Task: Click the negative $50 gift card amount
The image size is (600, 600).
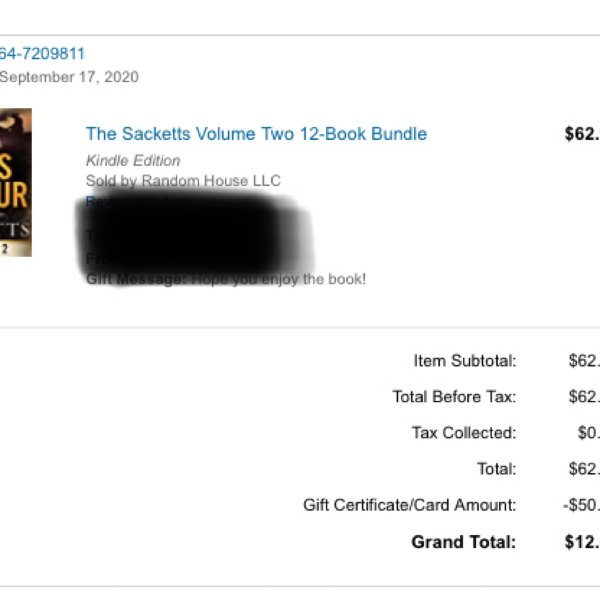Action: pyautogui.click(x=581, y=505)
